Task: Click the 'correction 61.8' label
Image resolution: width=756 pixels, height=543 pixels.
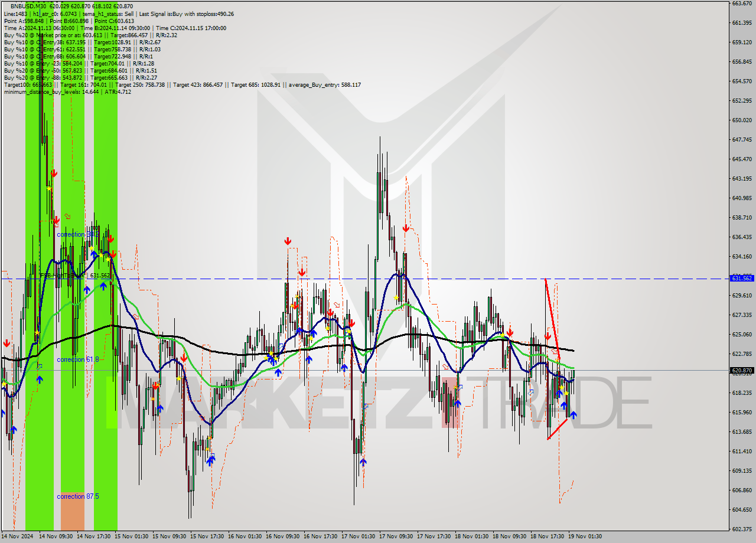Action: [x=77, y=359]
